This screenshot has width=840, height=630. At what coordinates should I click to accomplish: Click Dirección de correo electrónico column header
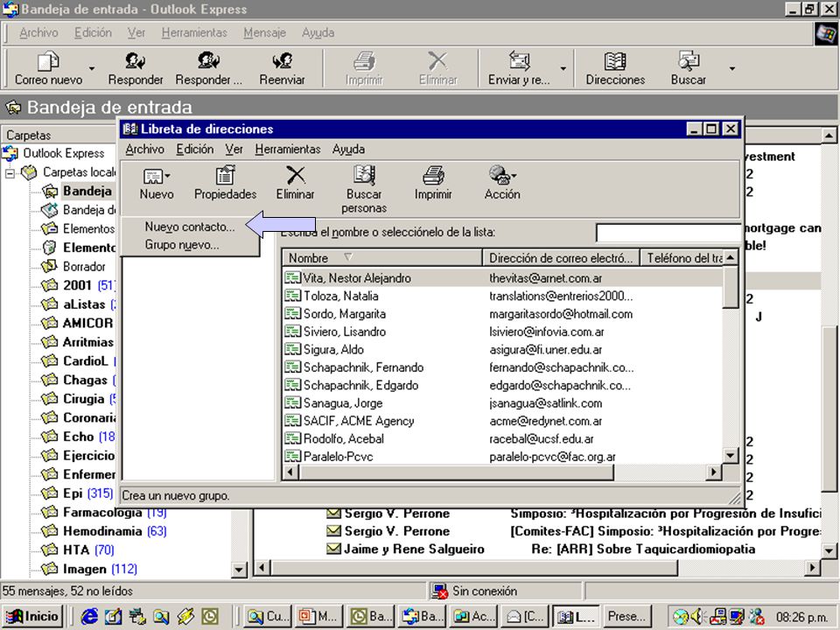pyautogui.click(x=561, y=257)
